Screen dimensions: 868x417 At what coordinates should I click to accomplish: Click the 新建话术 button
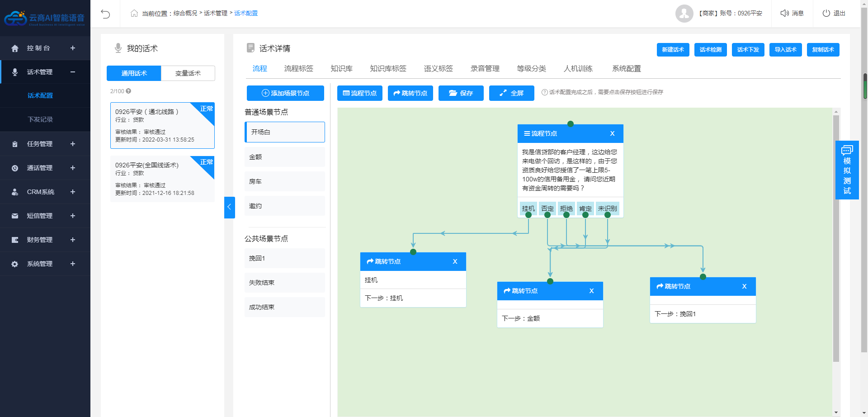(x=673, y=50)
